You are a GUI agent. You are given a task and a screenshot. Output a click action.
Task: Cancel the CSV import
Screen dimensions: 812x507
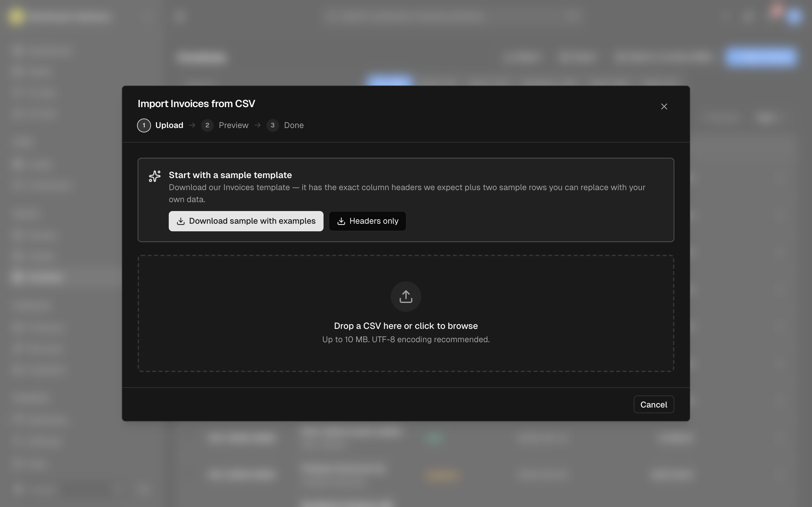(x=654, y=404)
